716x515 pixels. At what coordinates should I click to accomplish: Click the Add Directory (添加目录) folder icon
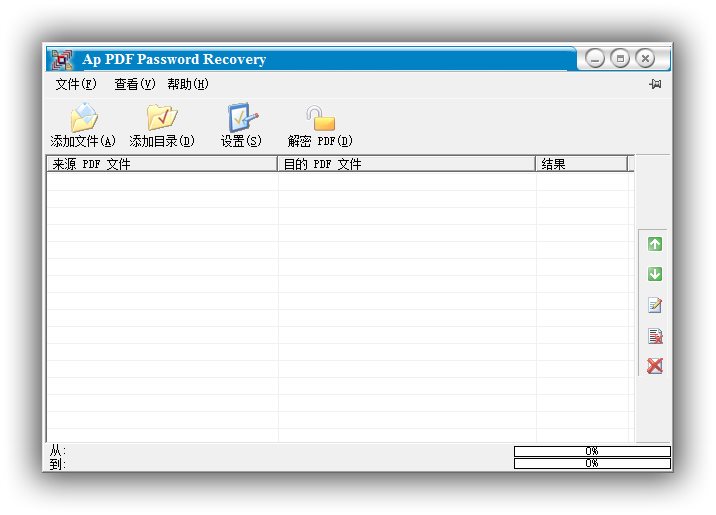162,117
